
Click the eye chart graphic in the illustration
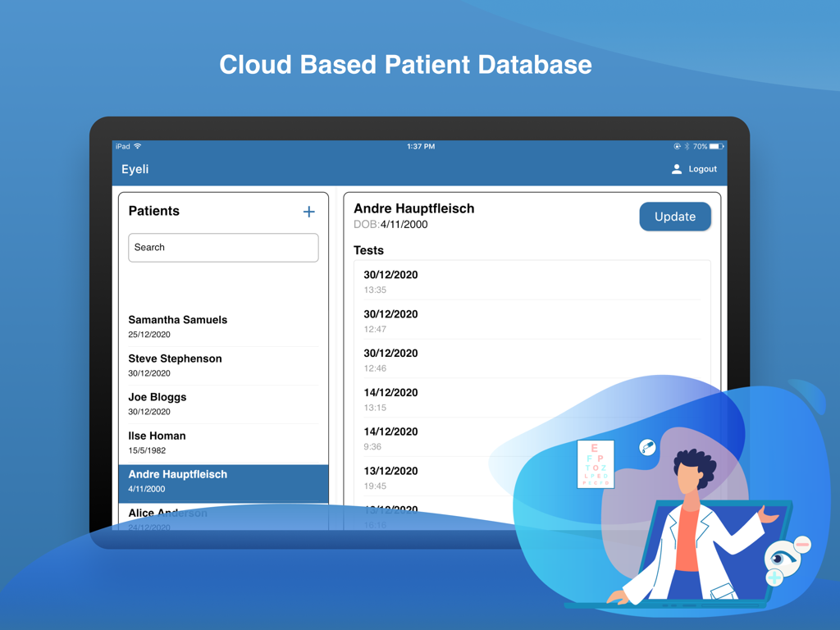[x=596, y=464]
